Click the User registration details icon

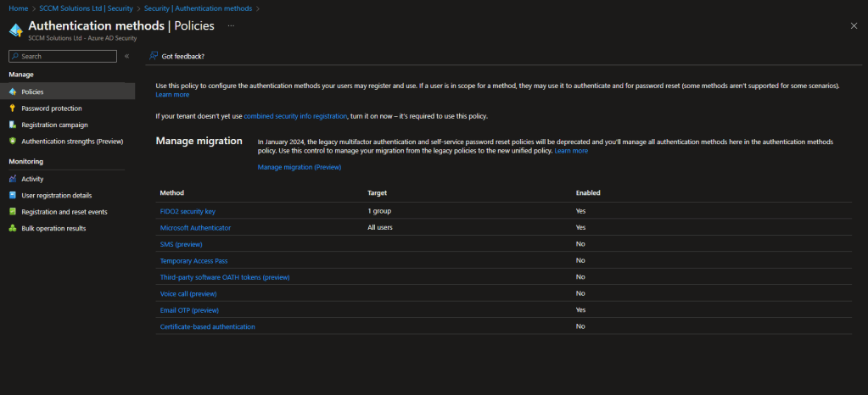point(13,195)
